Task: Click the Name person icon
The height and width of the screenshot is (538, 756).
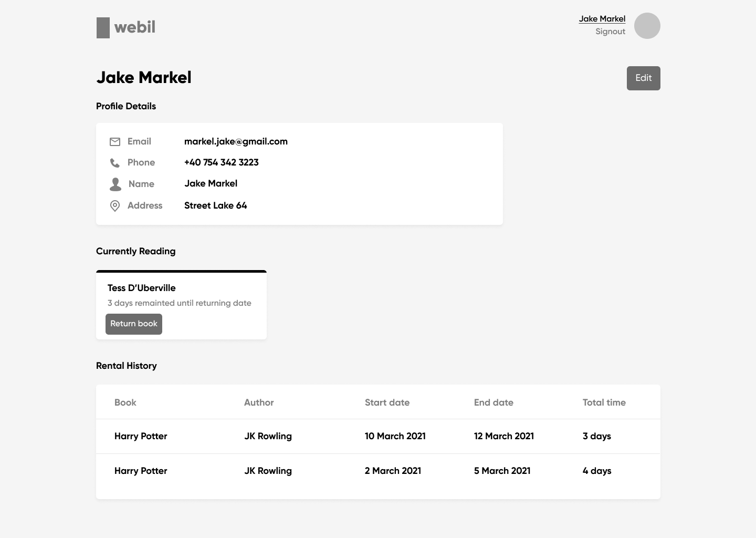Action: coord(115,184)
